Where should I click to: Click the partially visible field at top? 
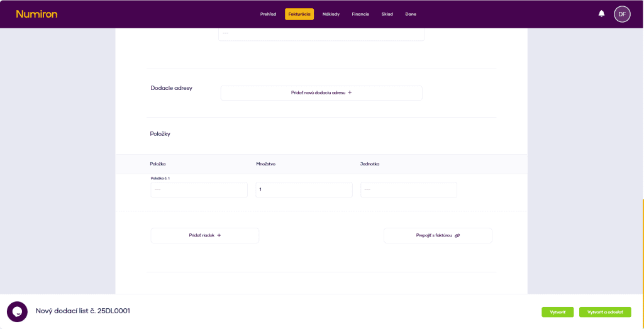pos(321,34)
